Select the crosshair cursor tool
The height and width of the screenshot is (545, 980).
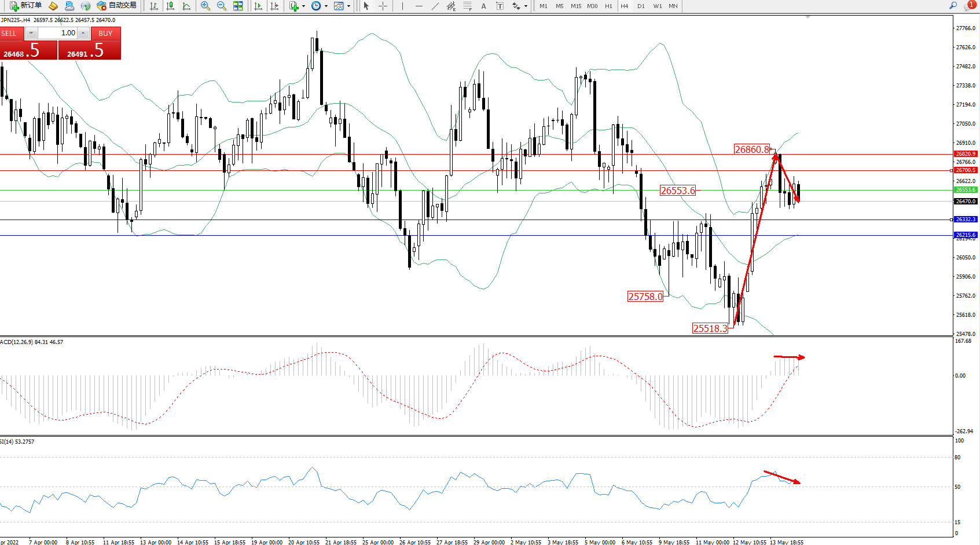(x=383, y=6)
